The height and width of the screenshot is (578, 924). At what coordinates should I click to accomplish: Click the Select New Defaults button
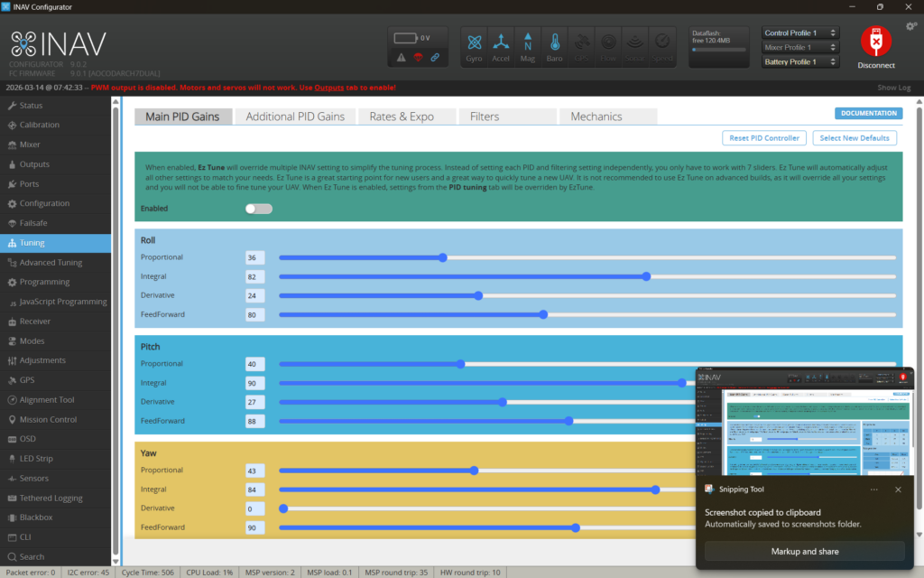click(855, 138)
